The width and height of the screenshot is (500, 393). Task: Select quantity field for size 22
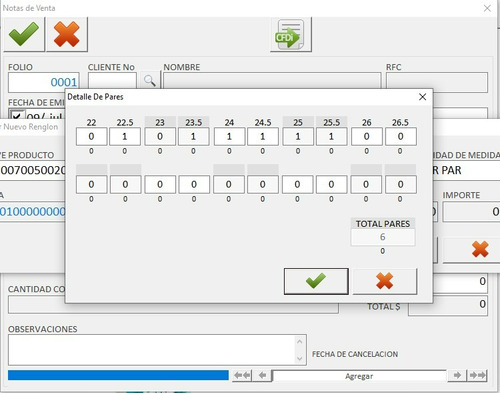pos(91,136)
